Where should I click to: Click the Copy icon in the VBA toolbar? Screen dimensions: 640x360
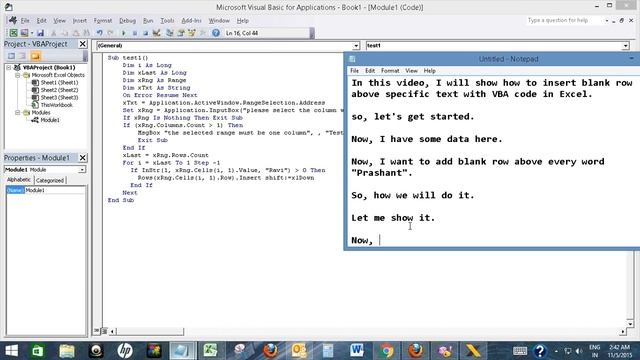[64, 33]
